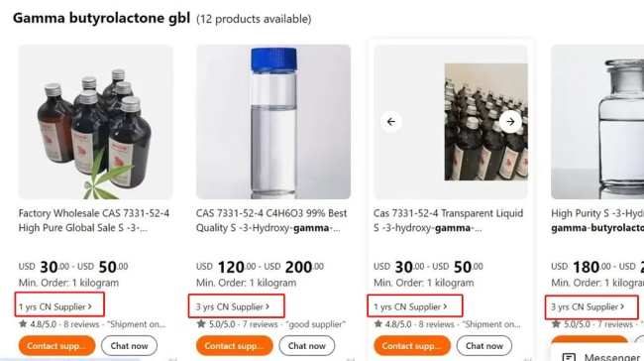644x361 pixels.
Task: Open the Factory Wholesale CAS 7331-52-4 product title
Action: [94, 220]
